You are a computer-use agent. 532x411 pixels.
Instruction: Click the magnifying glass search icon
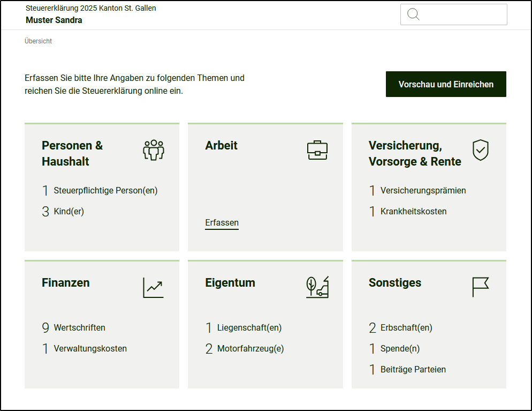click(413, 14)
